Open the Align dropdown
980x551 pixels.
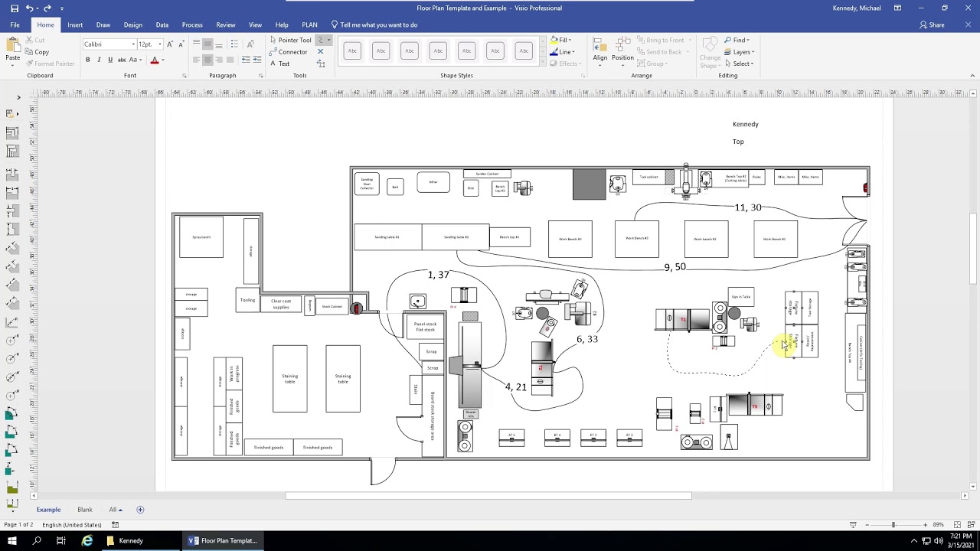coord(599,51)
